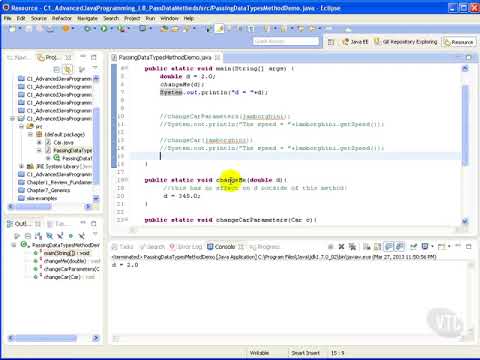The height and width of the screenshot is (360, 480).
Task: Expand the JRE System Library node
Action: [x=21, y=166]
